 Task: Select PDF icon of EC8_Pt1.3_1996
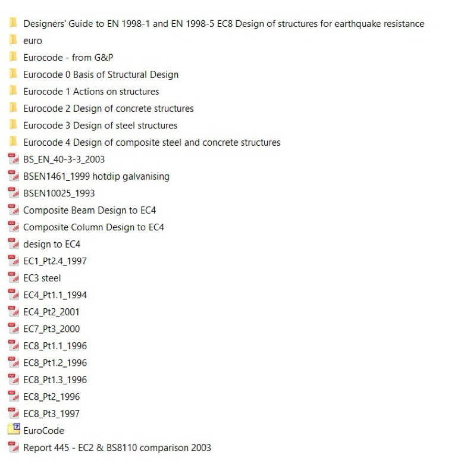coord(14,380)
